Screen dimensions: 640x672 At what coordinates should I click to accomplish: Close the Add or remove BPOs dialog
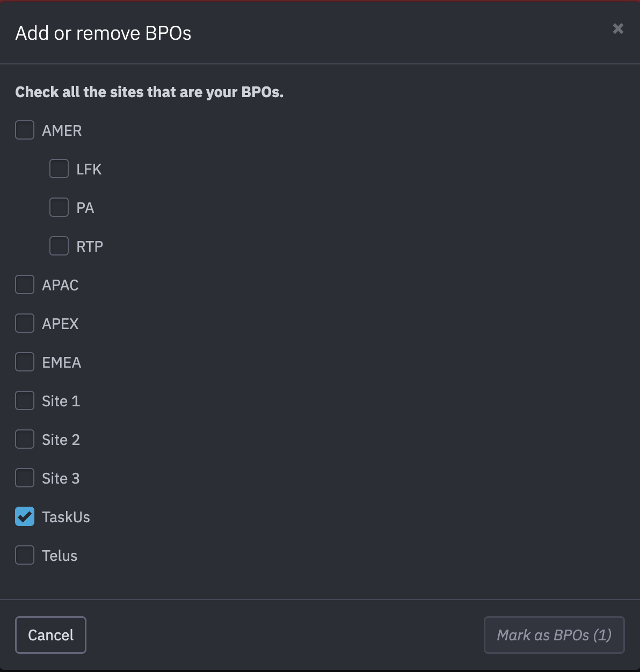click(617, 29)
